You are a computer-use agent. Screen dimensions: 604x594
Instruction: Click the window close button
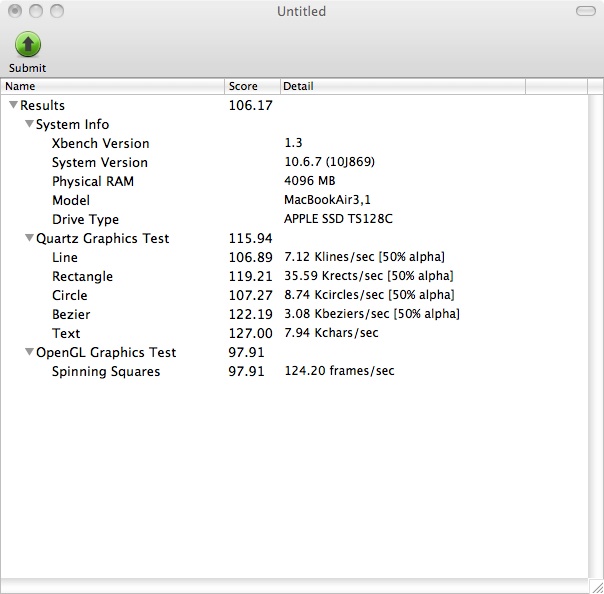click(x=15, y=11)
